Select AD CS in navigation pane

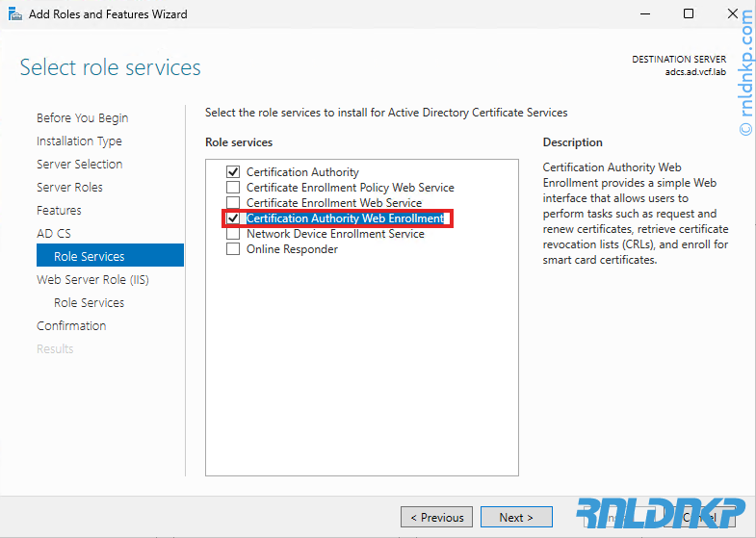coord(54,233)
